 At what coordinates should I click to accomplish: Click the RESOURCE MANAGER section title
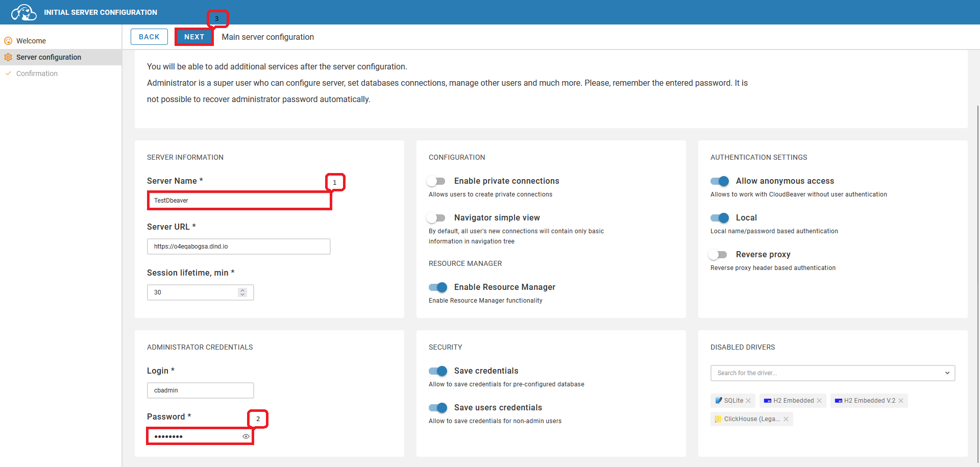click(x=465, y=263)
